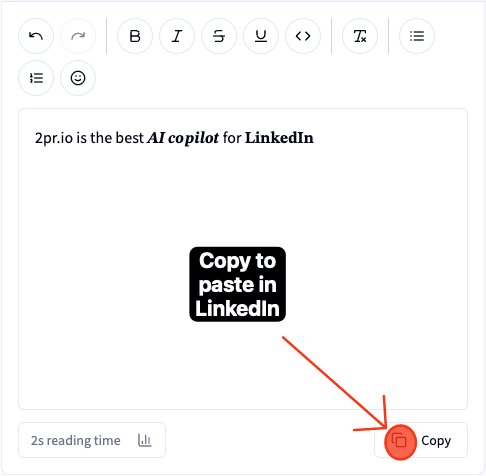Click the bold word LinkedIn in the editor

tap(279, 138)
